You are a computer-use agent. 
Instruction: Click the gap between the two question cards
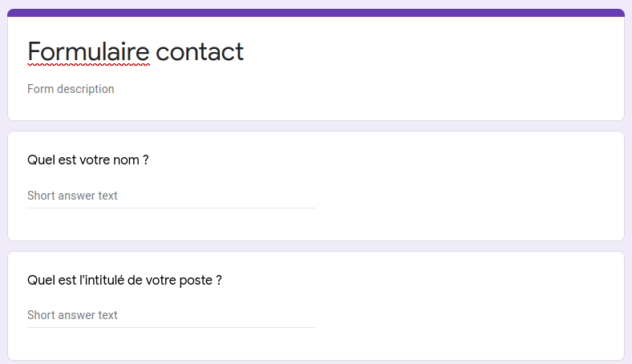[316, 246]
